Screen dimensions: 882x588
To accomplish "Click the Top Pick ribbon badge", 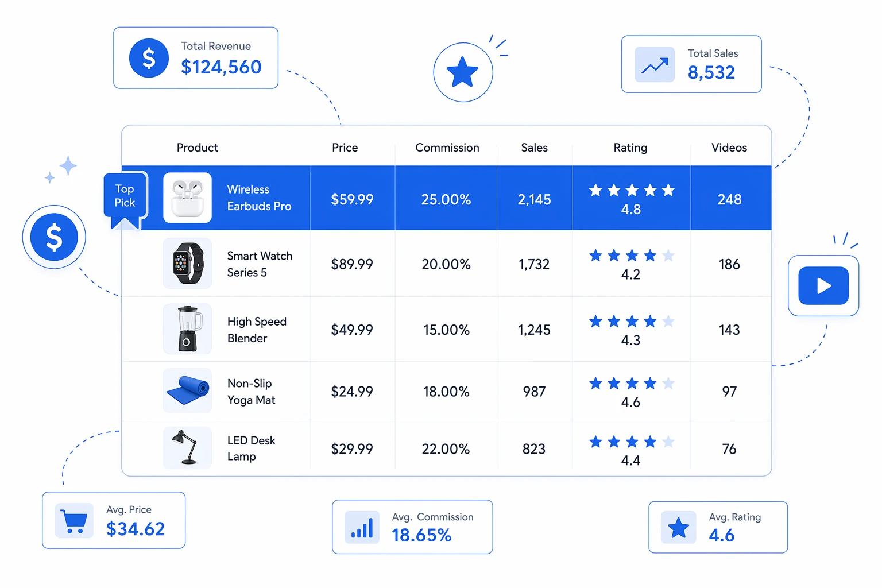I will pos(125,200).
